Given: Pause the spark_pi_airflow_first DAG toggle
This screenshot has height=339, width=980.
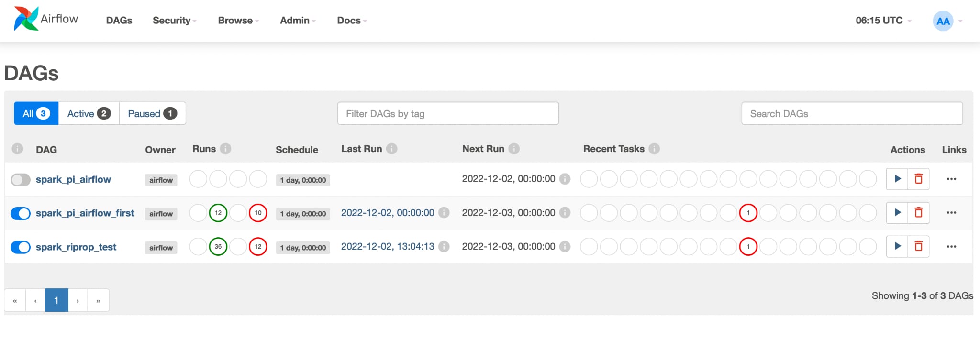Looking at the screenshot, I should tap(21, 213).
